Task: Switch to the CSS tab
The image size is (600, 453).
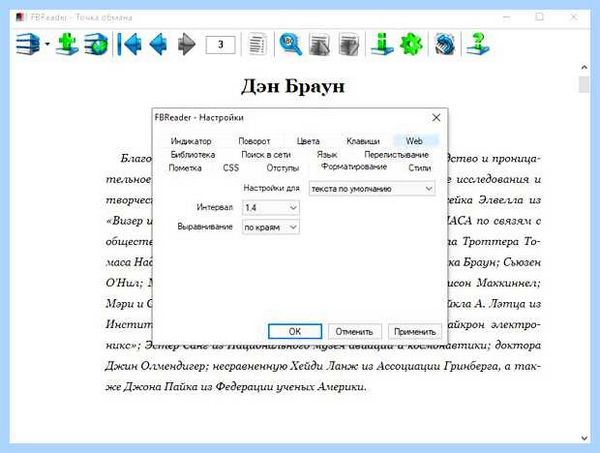Action: coord(231,168)
